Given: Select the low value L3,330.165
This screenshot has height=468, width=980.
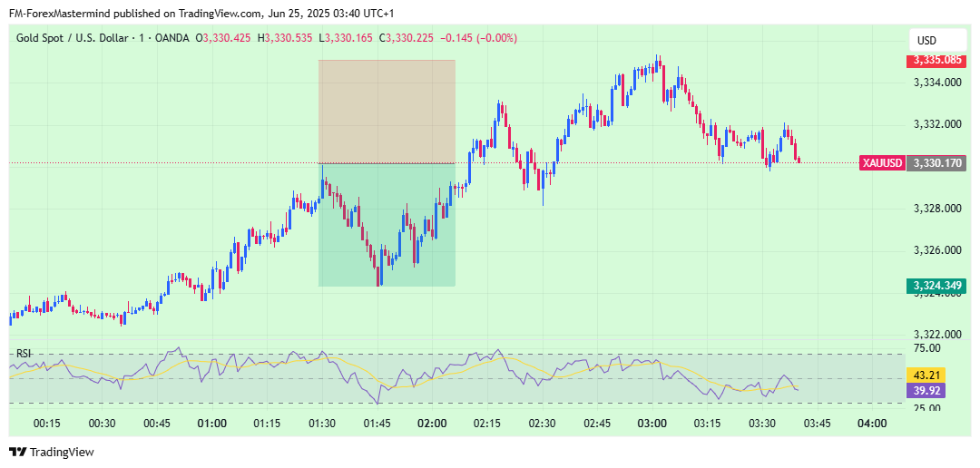Looking at the screenshot, I should click(x=347, y=38).
